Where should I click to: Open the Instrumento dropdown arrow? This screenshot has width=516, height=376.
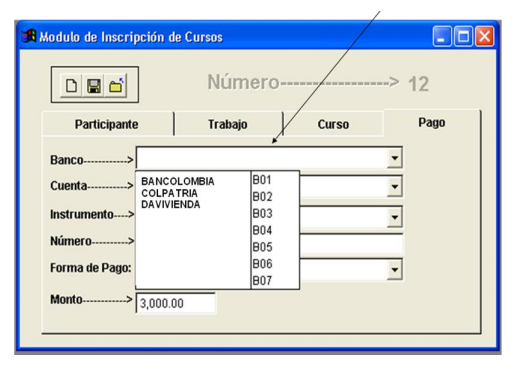[395, 217]
